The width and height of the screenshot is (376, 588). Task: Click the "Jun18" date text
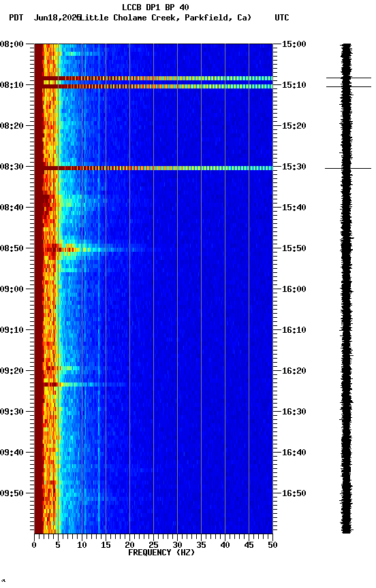(x=46, y=18)
